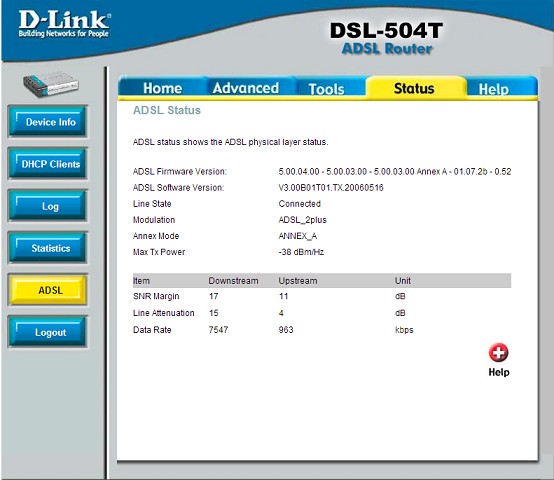The image size is (554, 480).
Task: Click the Line State label
Action: [152, 204]
